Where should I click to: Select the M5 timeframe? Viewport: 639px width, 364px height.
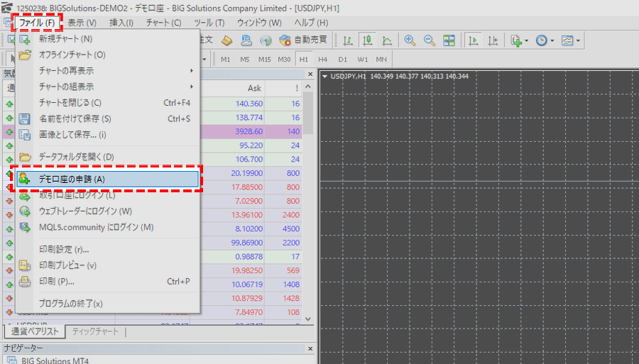pos(244,60)
